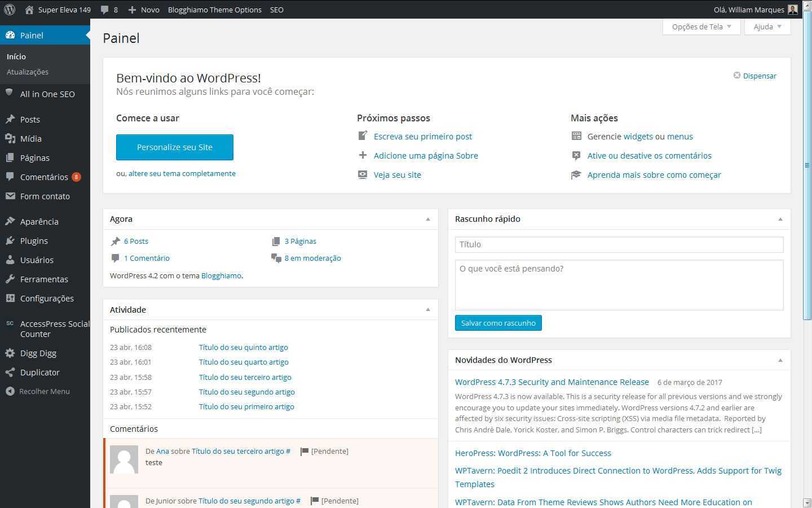Screen dimensions: 812x508
Task: Open the Aparência menu item
Action: (39, 221)
